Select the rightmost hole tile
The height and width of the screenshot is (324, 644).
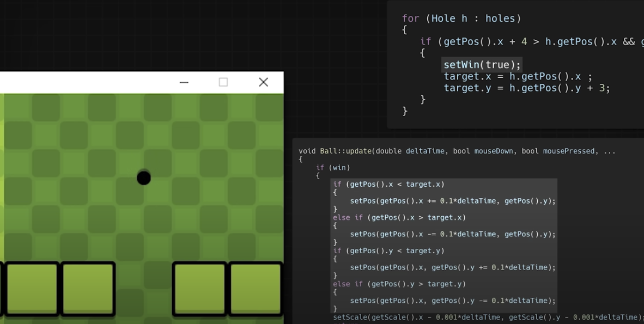coord(254,289)
